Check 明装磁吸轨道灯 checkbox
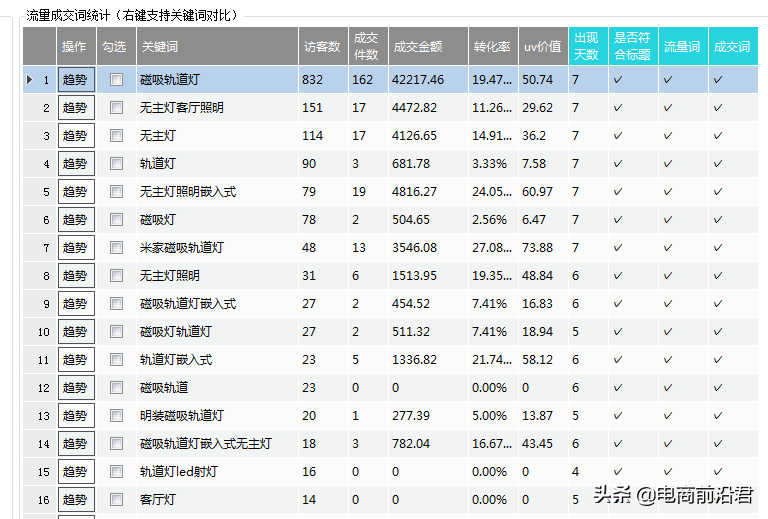 117,415
